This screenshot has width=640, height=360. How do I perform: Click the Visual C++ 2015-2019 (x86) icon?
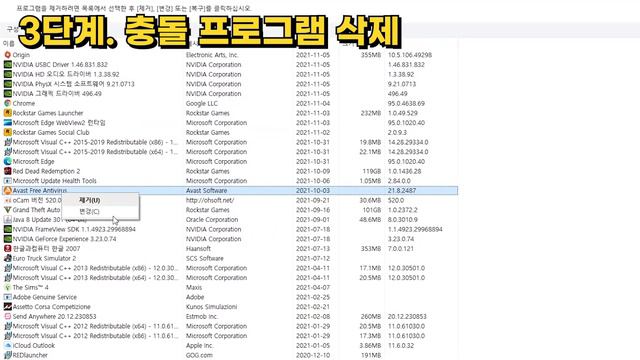[7, 142]
